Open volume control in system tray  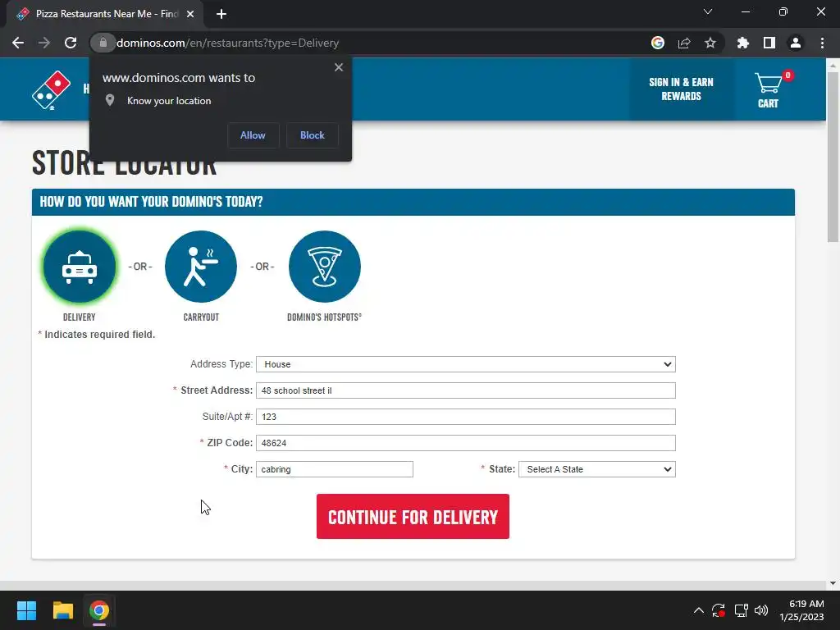pos(761,610)
